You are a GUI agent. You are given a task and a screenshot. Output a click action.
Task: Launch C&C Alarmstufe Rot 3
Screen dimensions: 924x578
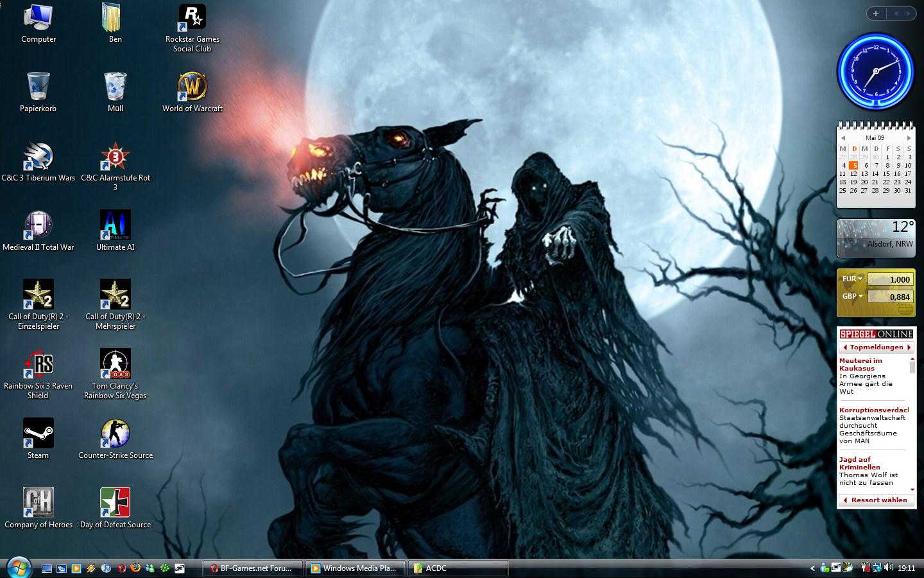[x=116, y=166]
